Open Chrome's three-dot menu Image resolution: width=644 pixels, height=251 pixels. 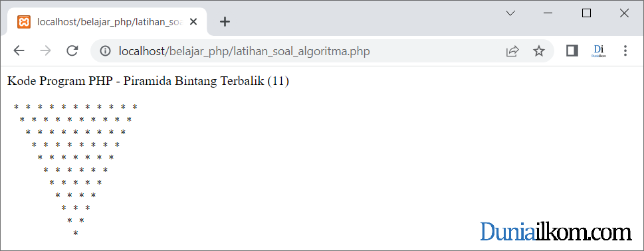tap(625, 51)
